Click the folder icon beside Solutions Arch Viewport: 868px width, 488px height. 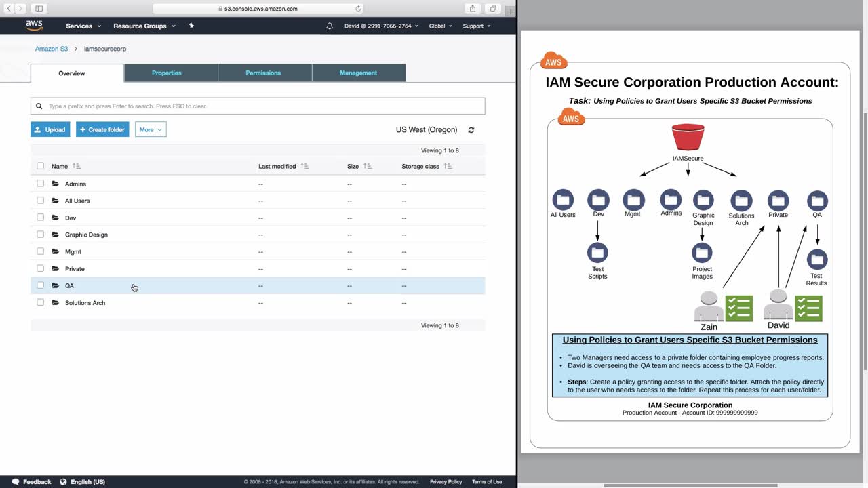coord(56,302)
